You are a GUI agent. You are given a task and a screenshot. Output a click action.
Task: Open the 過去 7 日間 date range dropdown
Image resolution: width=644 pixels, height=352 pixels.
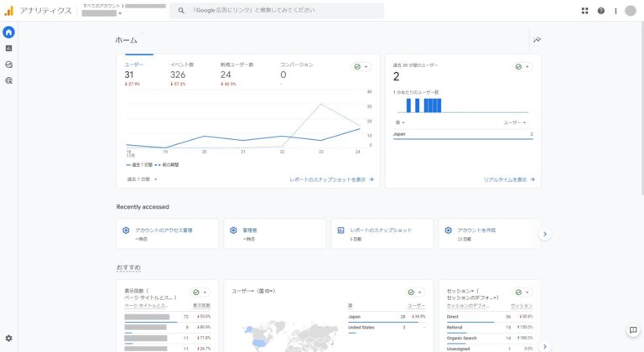(142, 179)
